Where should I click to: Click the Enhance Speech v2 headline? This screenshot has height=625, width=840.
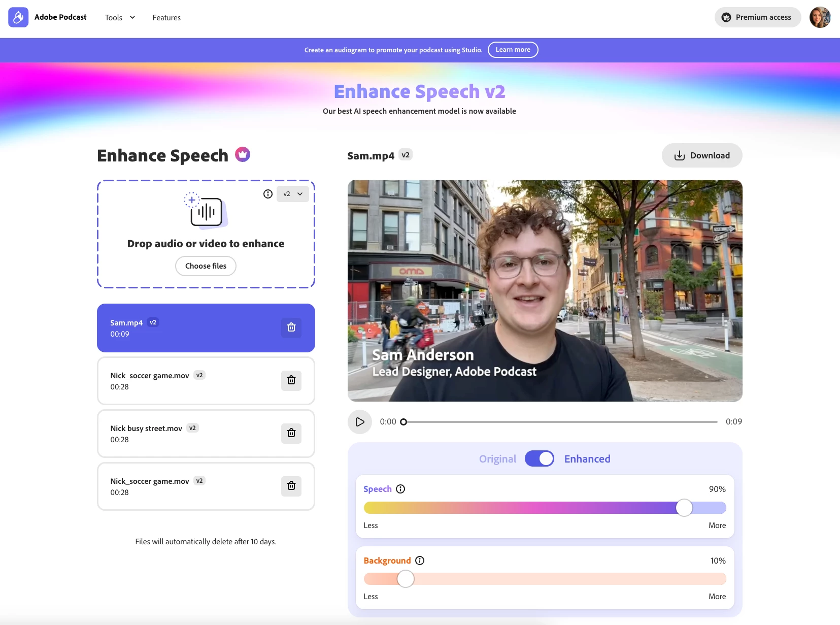(x=420, y=91)
